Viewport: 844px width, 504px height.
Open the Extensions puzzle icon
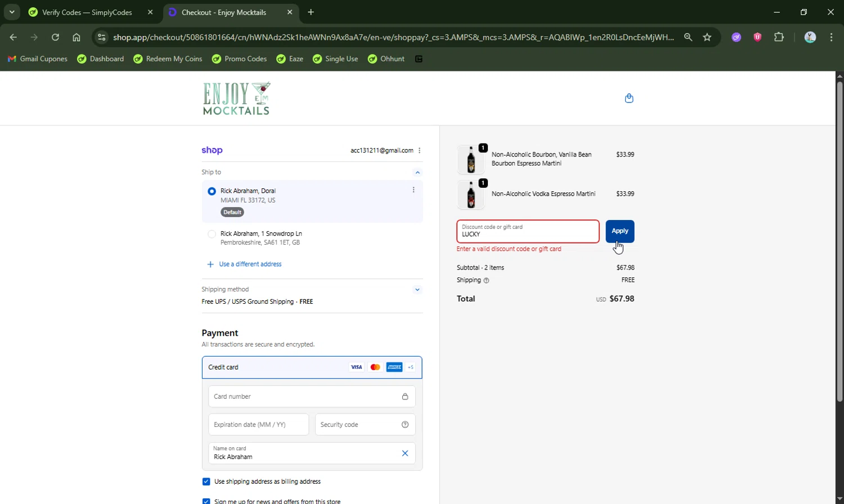[779, 37]
